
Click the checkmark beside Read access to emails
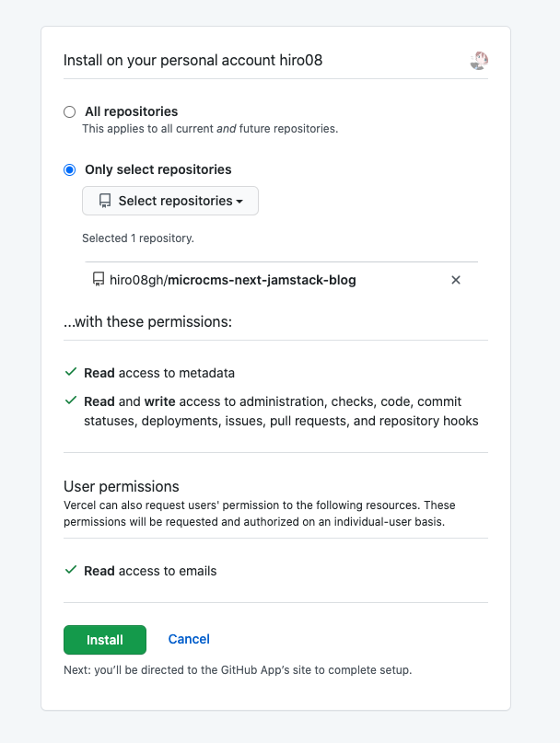[x=71, y=571]
